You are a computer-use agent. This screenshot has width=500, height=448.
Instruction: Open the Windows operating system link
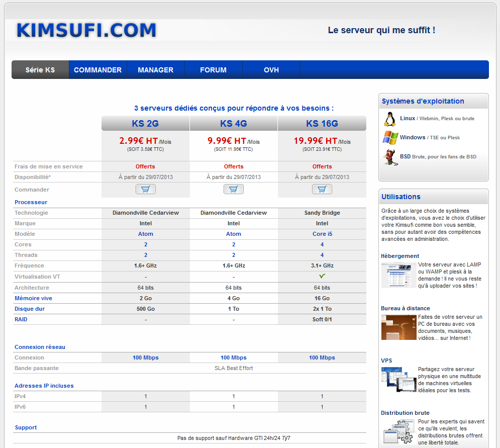413,137
